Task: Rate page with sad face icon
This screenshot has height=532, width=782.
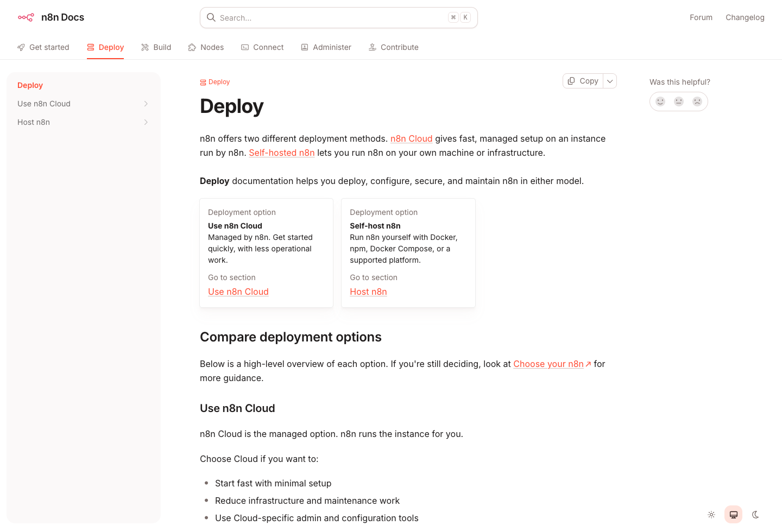Action: pyautogui.click(x=697, y=102)
